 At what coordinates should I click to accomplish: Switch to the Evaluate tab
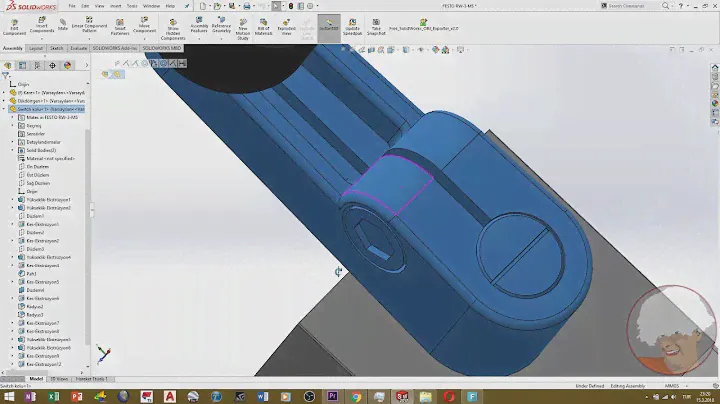tap(78, 47)
